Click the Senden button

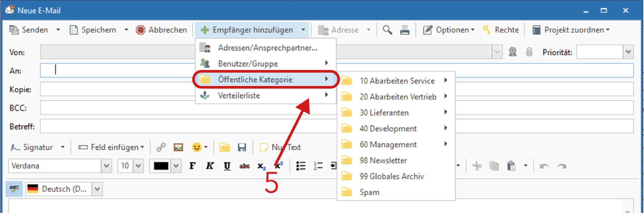click(29, 30)
